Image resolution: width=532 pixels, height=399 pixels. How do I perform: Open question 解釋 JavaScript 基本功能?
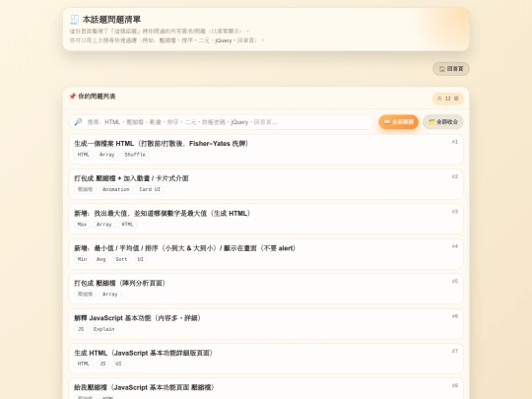click(x=266, y=324)
